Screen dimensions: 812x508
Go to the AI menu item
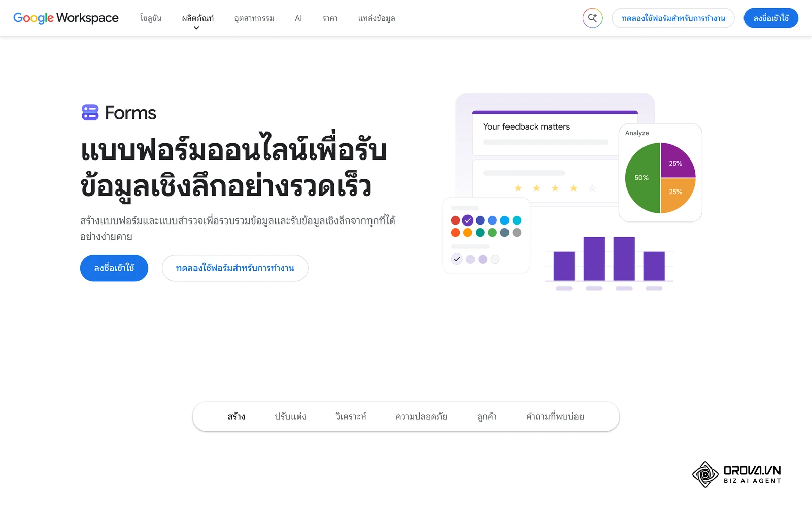point(298,18)
